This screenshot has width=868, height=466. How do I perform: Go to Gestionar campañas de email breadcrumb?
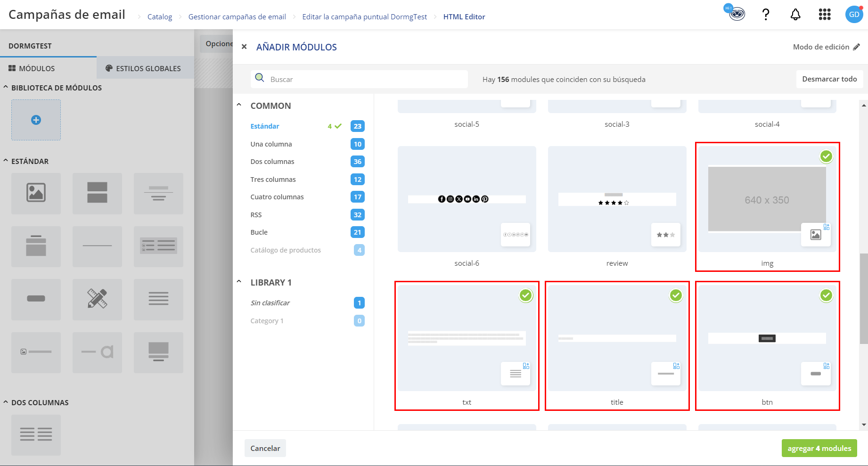[x=237, y=16]
